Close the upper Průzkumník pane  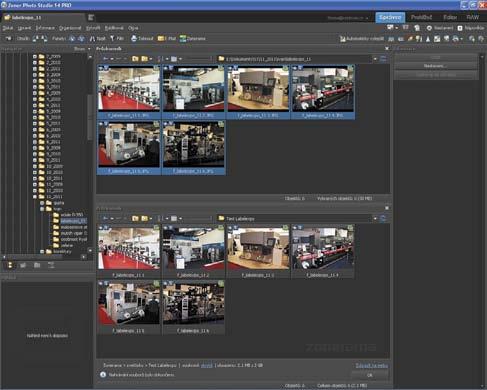(x=387, y=49)
